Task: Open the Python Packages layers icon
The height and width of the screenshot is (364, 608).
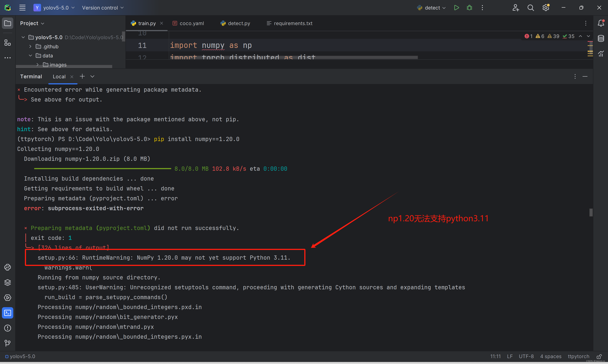Action: coord(8,282)
